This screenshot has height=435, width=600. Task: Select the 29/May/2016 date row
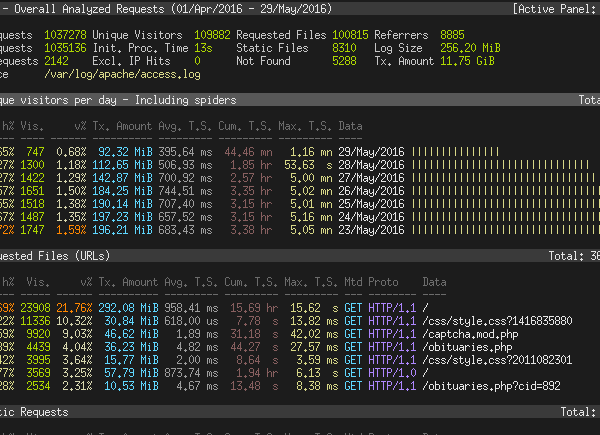point(300,152)
